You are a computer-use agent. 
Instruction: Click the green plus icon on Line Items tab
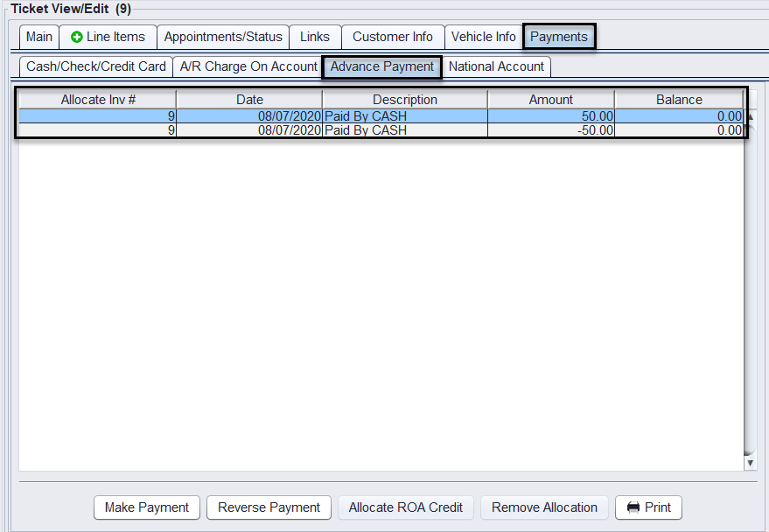(x=76, y=38)
